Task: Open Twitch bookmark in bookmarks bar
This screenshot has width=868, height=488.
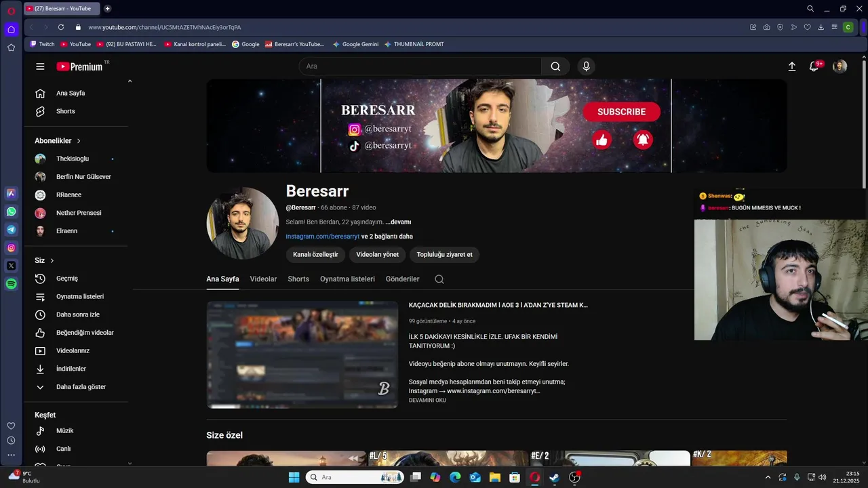Action: [x=42, y=44]
